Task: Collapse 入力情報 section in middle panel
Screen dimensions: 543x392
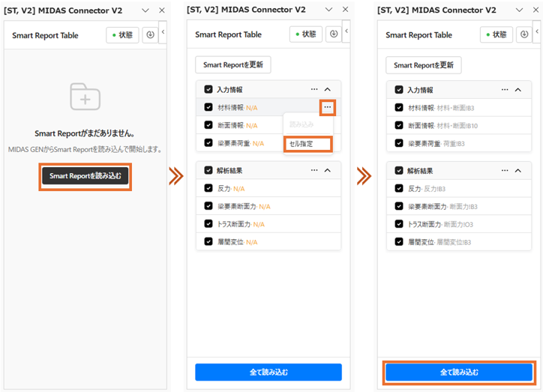Action: [328, 89]
